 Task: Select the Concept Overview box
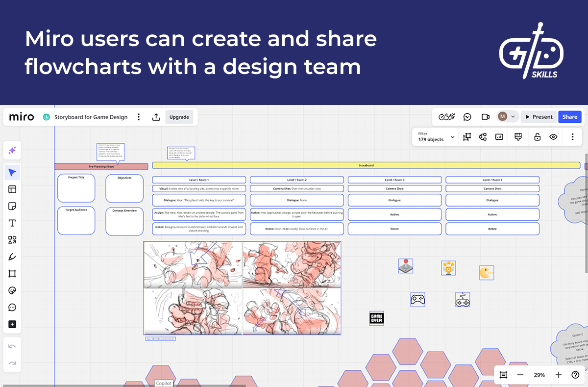pyautogui.click(x=124, y=221)
